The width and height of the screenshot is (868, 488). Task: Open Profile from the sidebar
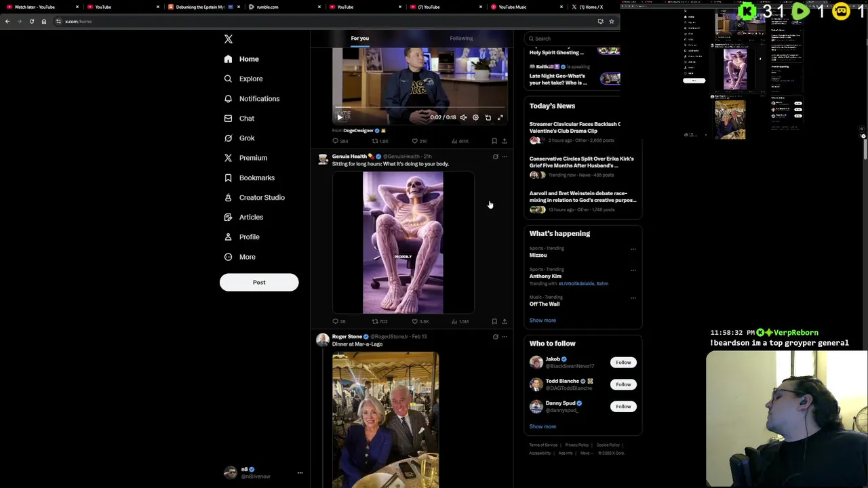242,237
